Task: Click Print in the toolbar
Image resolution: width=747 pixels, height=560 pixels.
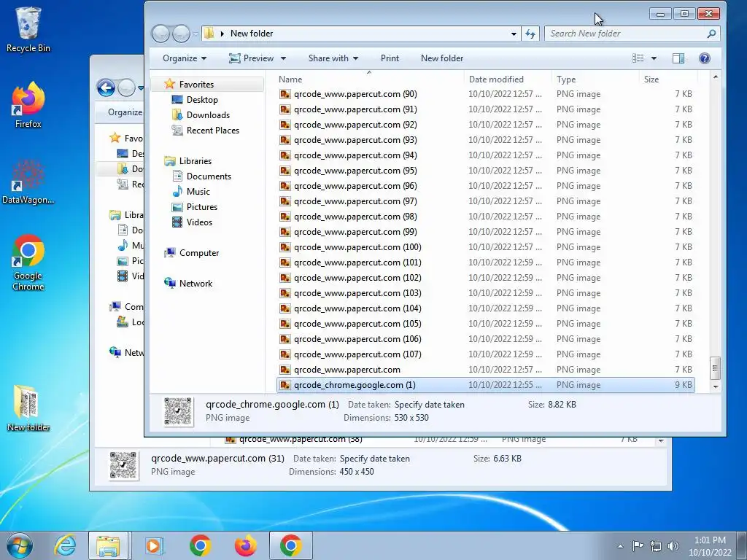Action: click(390, 58)
